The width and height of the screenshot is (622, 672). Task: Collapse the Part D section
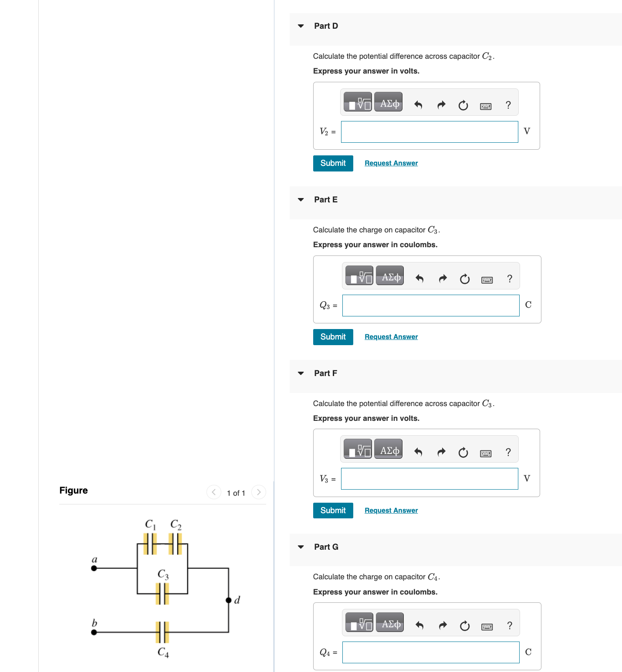tap(301, 26)
